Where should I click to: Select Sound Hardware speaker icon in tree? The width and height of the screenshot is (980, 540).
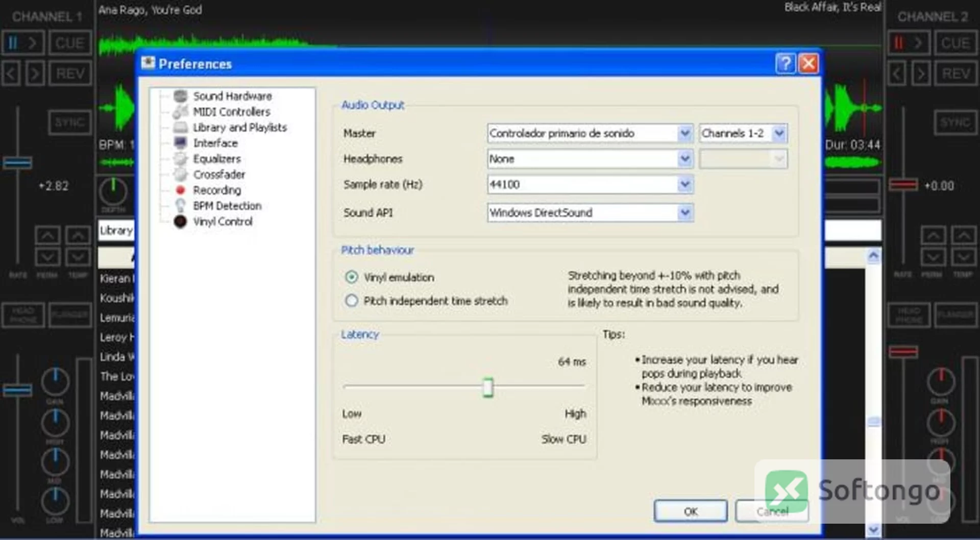[x=180, y=96]
